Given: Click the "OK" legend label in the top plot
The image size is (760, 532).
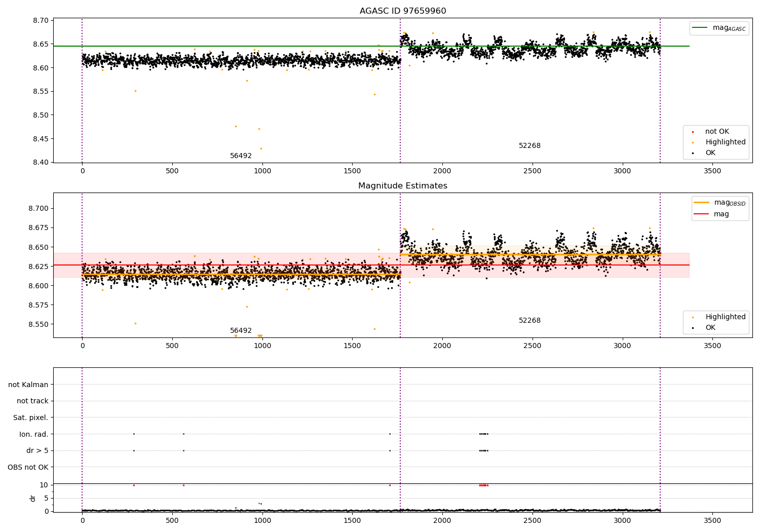Looking at the screenshot, I should pyautogui.click(x=710, y=153).
